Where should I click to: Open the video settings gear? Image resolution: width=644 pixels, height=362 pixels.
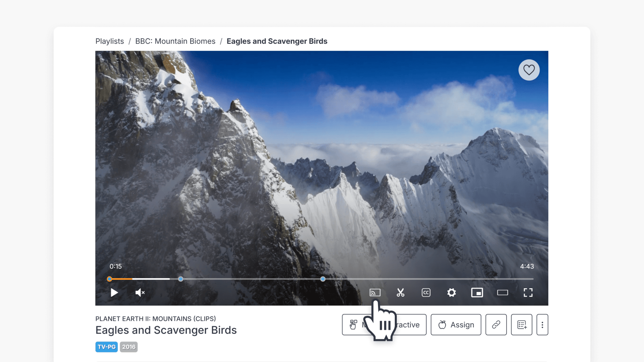(x=451, y=293)
